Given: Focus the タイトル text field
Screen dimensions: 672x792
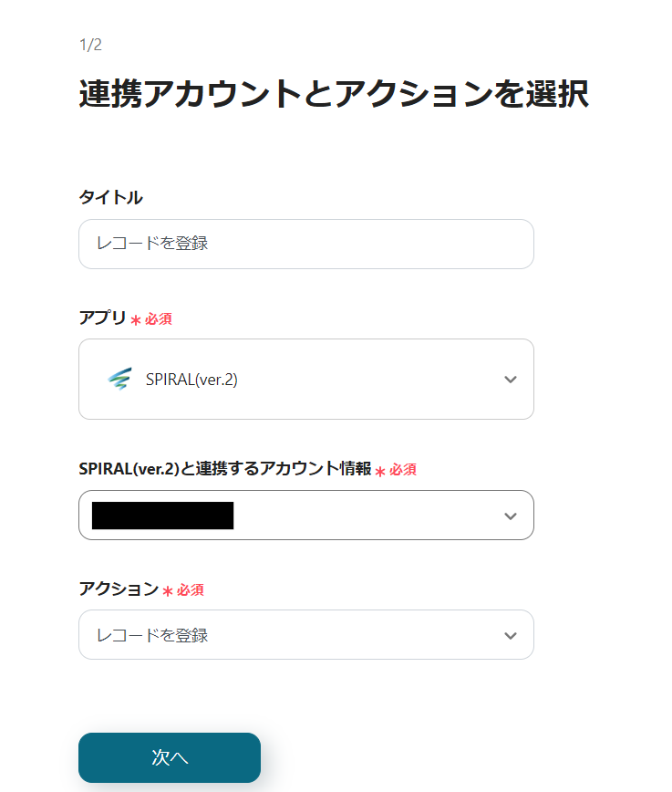Looking at the screenshot, I should click(x=306, y=245).
